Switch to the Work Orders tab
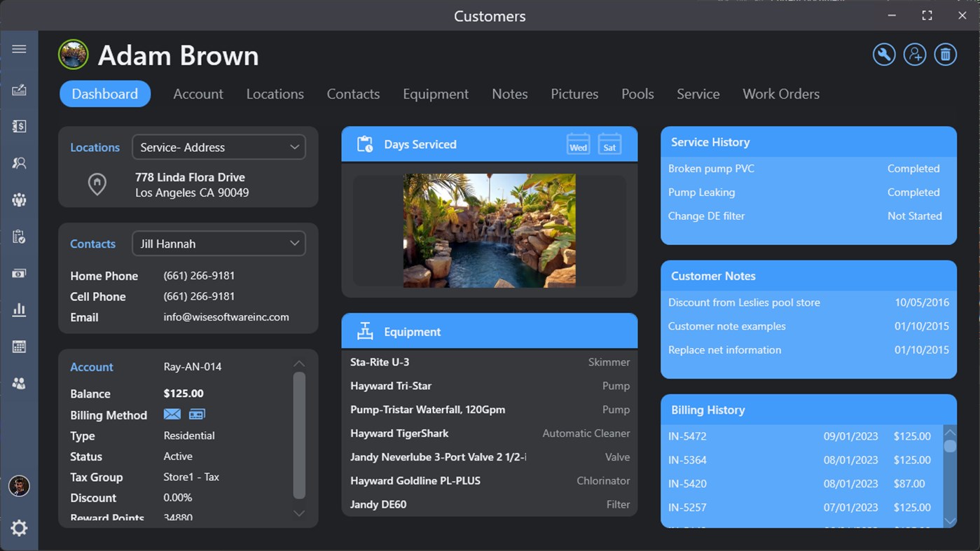This screenshot has height=551, width=980. (x=780, y=93)
